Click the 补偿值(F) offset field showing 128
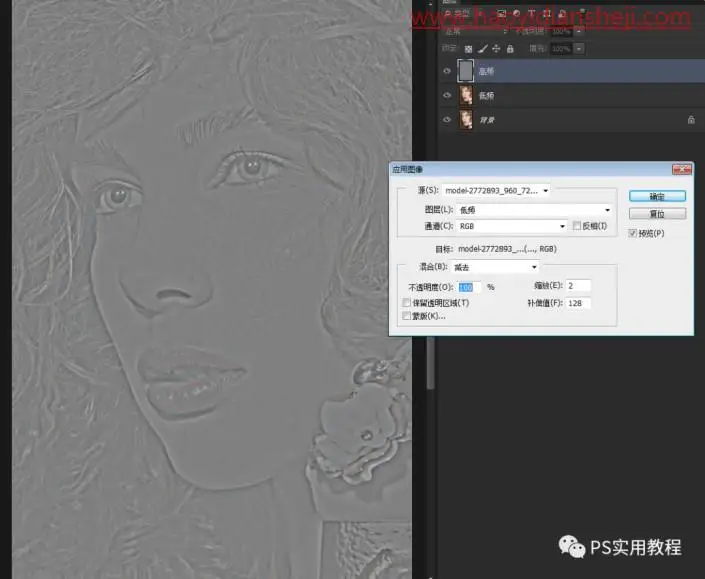Screen dimensions: 705x579 point(578,303)
